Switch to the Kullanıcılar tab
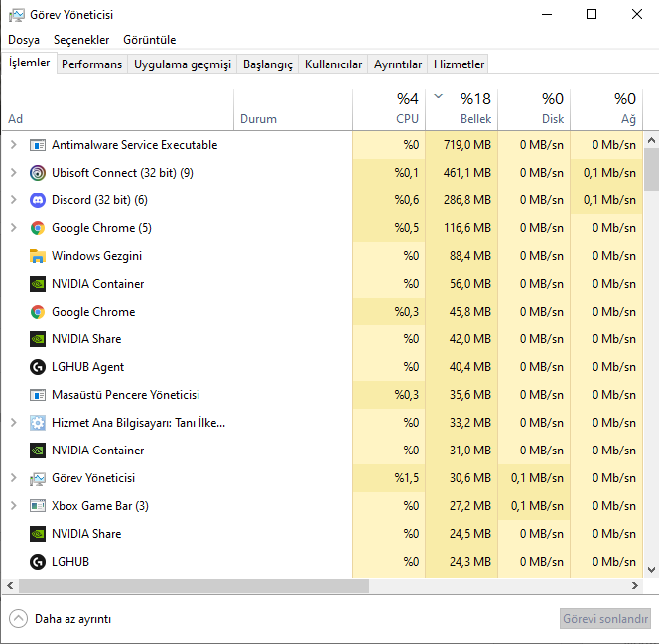The width and height of the screenshot is (659, 644). (333, 64)
